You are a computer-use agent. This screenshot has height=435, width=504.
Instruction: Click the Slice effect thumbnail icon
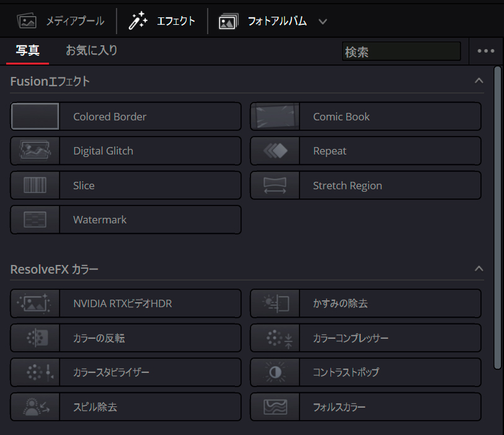point(35,185)
